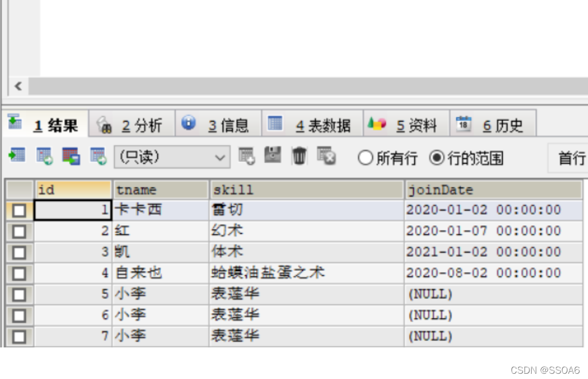Screen dimensions: 588x379
Task: Click the id column header
Action: pyautogui.click(x=73, y=189)
